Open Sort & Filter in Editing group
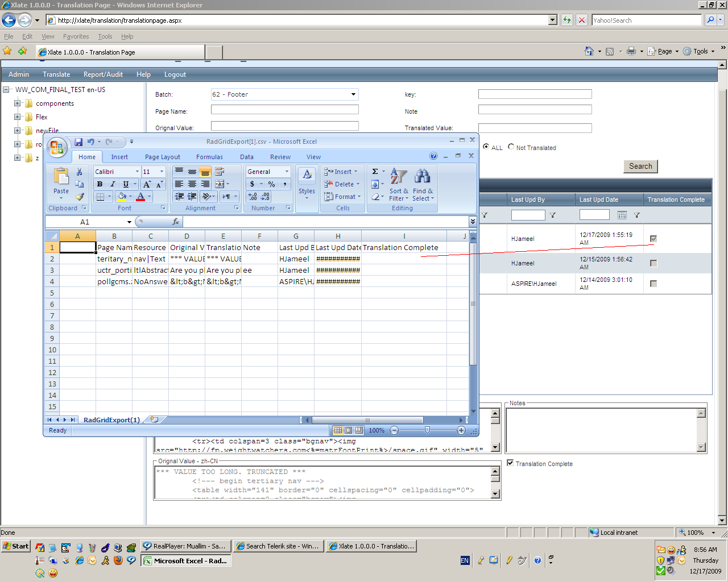728x582 pixels. [399, 185]
